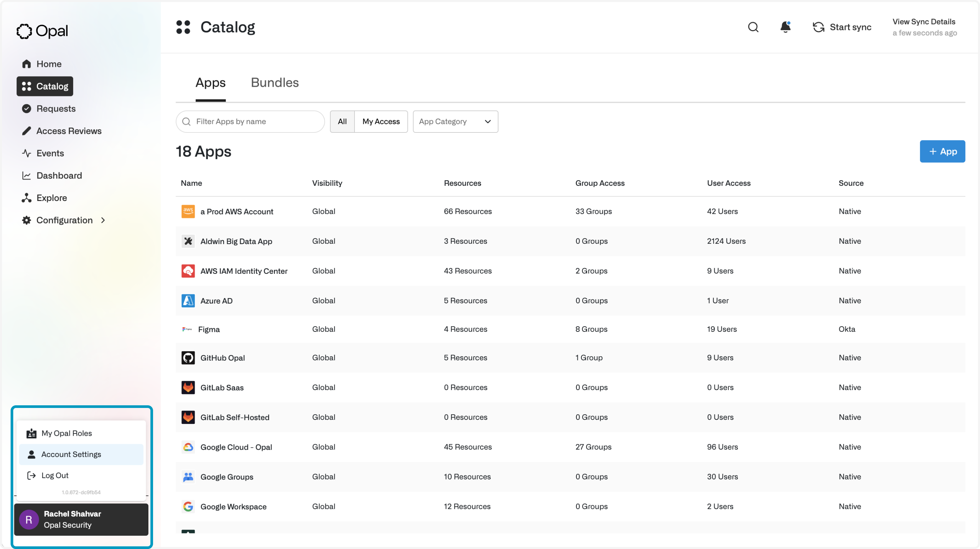Click the Filter Apps by name field

click(250, 122)
